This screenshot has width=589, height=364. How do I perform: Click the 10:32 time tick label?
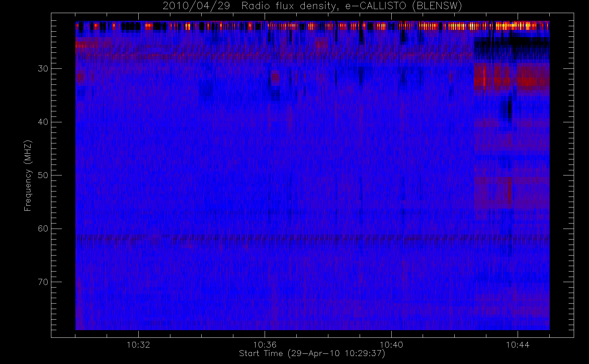[138, 345]
